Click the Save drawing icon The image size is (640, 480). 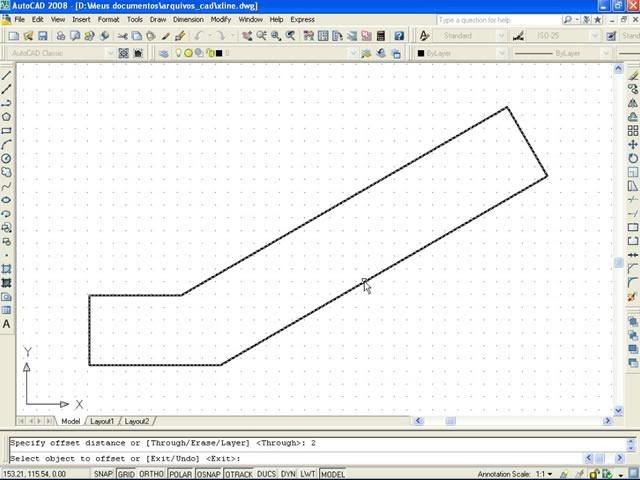[42, 36]
